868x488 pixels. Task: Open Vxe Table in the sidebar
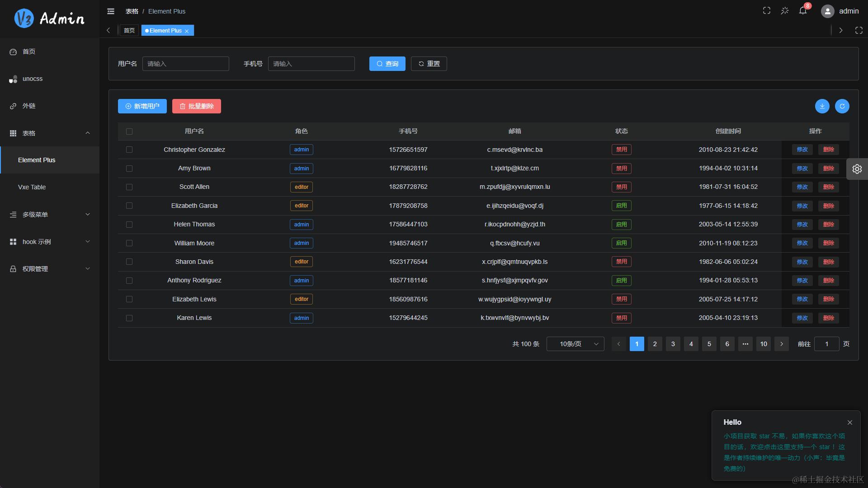tap(32, 187)
